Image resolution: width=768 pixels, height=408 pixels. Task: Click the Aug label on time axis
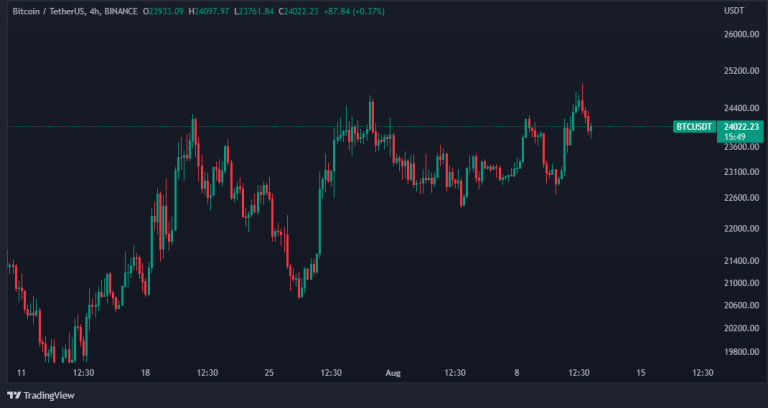(x=393, y=373)
